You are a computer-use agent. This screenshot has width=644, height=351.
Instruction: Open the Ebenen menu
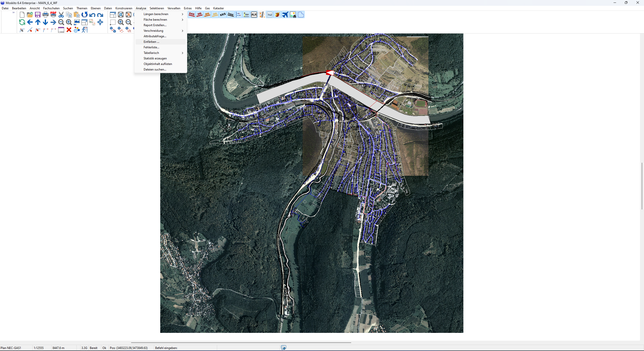point(96,8)
